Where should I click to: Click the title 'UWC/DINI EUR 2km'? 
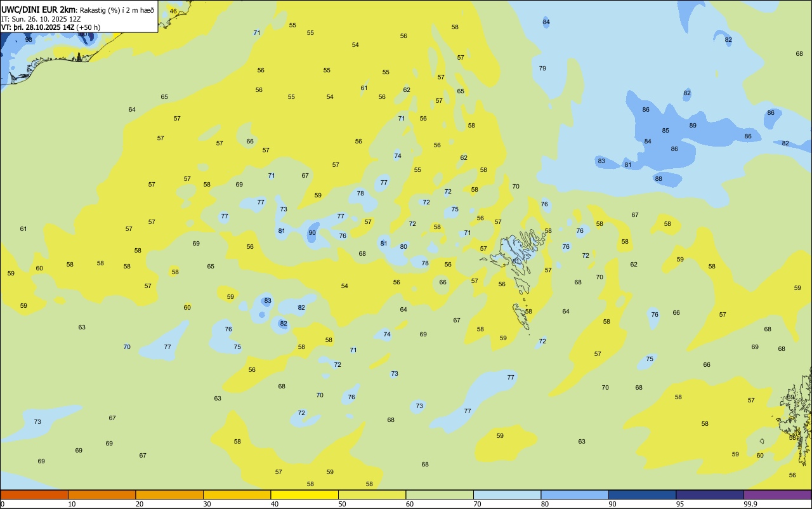39,10
